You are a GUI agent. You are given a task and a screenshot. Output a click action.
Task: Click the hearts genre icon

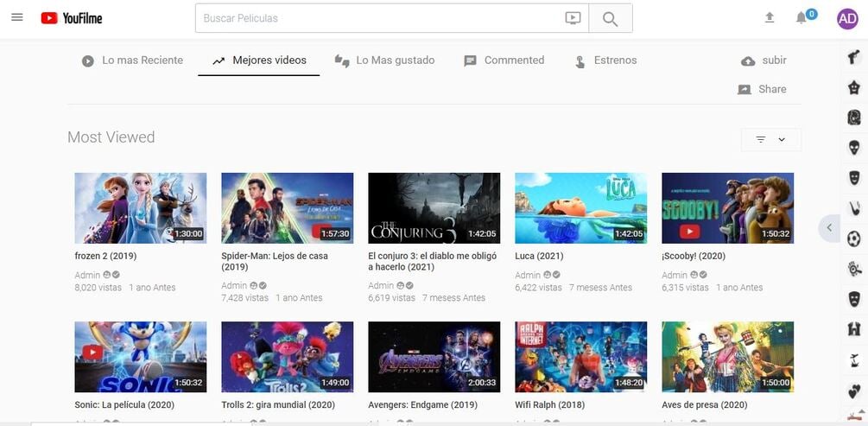pos(854,391)
